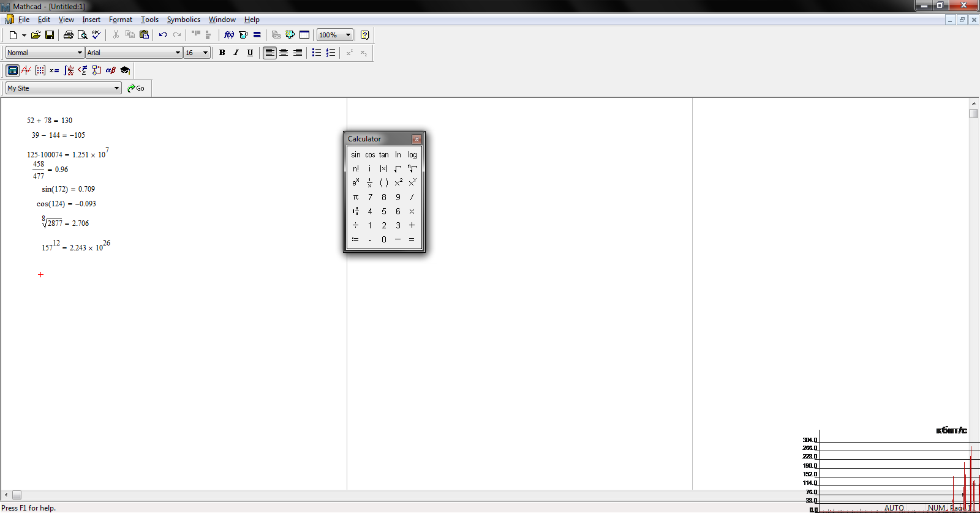
Task: Close the Calculator palette
Action: 417,139
